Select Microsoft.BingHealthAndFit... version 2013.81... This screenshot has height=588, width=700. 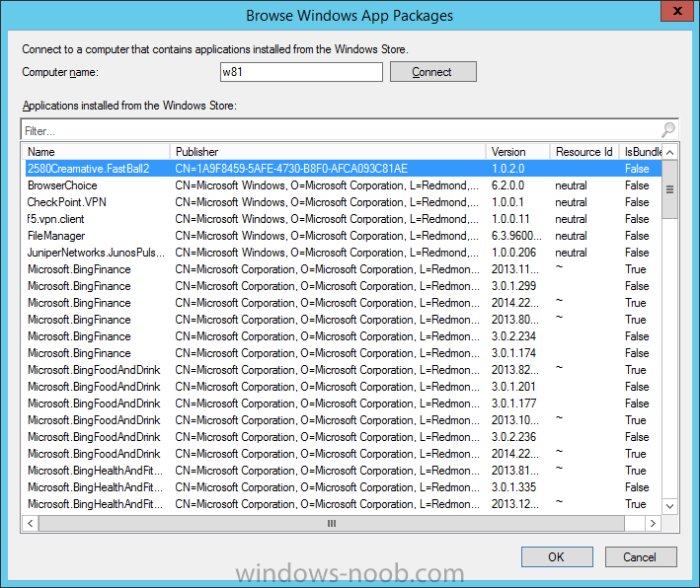point(343,471)
